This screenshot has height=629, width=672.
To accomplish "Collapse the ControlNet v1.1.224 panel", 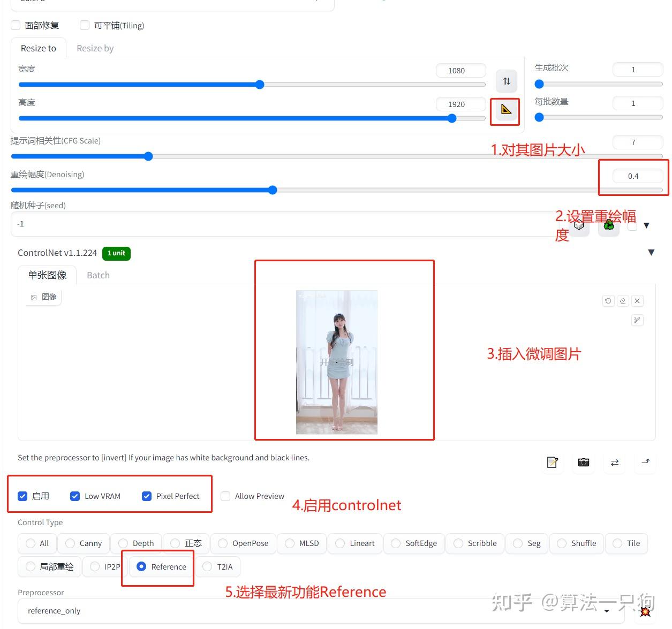I will (651, 252).
